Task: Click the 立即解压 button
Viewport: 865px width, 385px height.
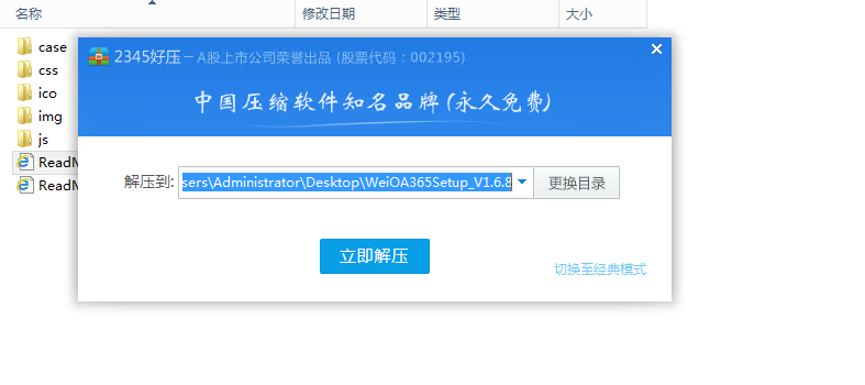Action: [375, 256]
